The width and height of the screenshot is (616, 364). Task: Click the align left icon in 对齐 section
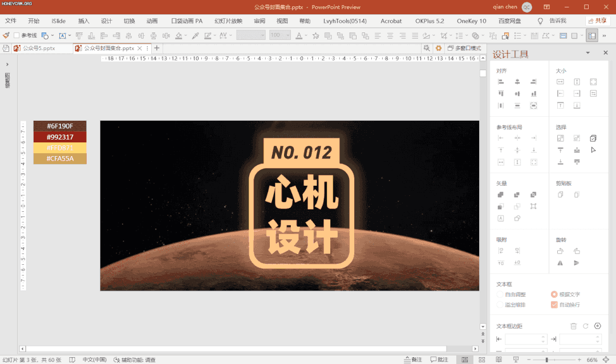coord(501,82)
